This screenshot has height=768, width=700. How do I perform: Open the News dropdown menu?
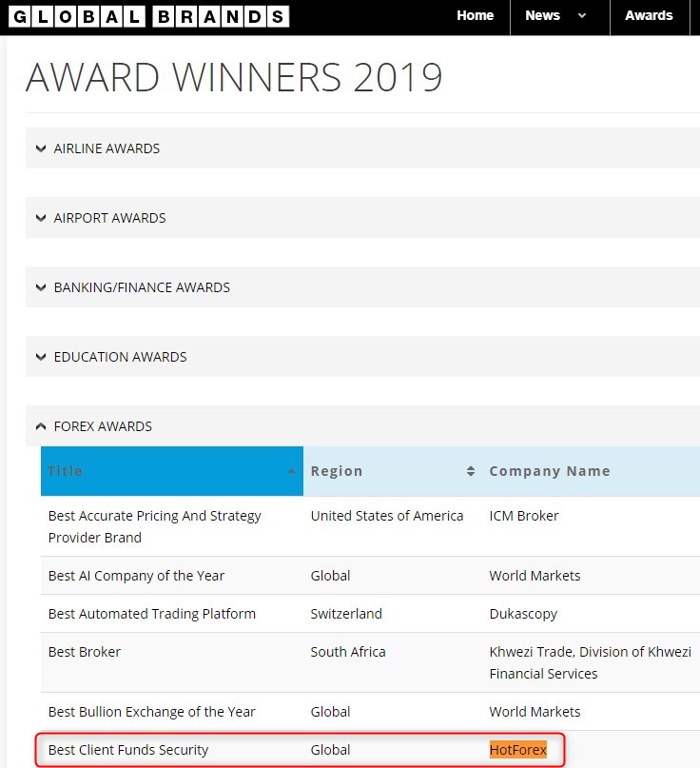pos(555,16)
